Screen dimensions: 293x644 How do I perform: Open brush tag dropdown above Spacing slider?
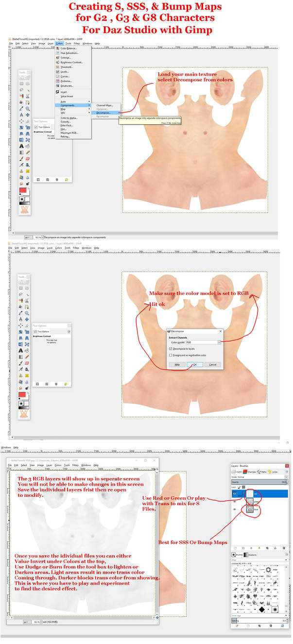pos(259,615)
